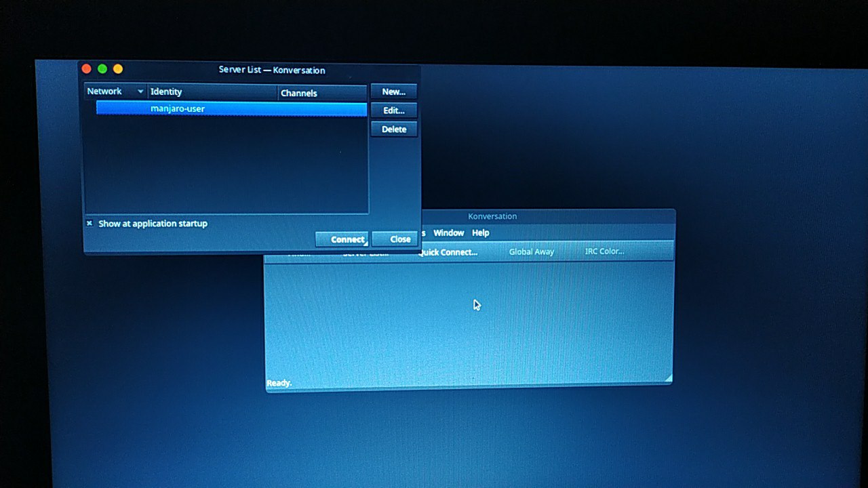Click the Connect button
Screen dimensions: 868x488
(x=342, y=239)
